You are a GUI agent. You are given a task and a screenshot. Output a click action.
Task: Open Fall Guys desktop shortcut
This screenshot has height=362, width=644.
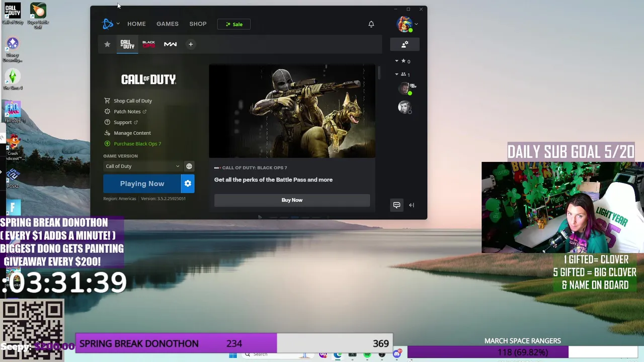point(13,112)
